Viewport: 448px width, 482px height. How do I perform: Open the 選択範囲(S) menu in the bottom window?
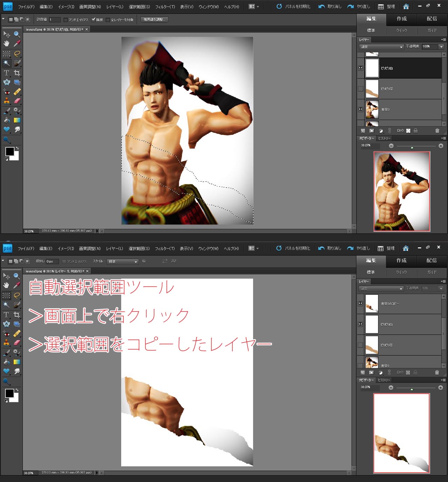tap(139, 248)
